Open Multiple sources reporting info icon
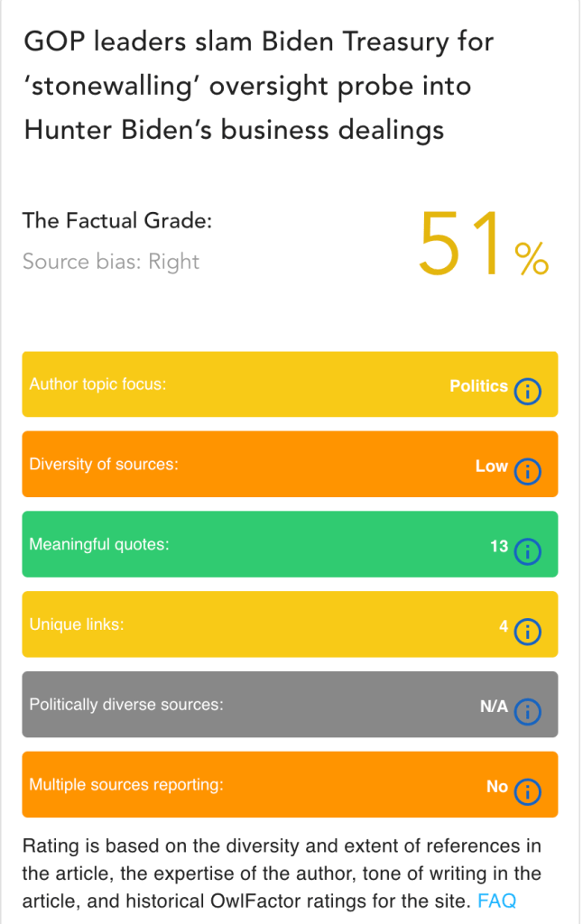Viewport: 583px width, 924px height. point(527,790)
